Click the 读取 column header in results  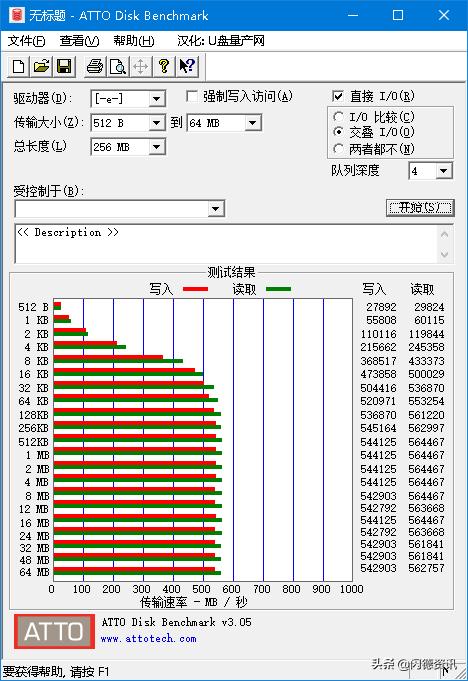[x=422, y=289]
